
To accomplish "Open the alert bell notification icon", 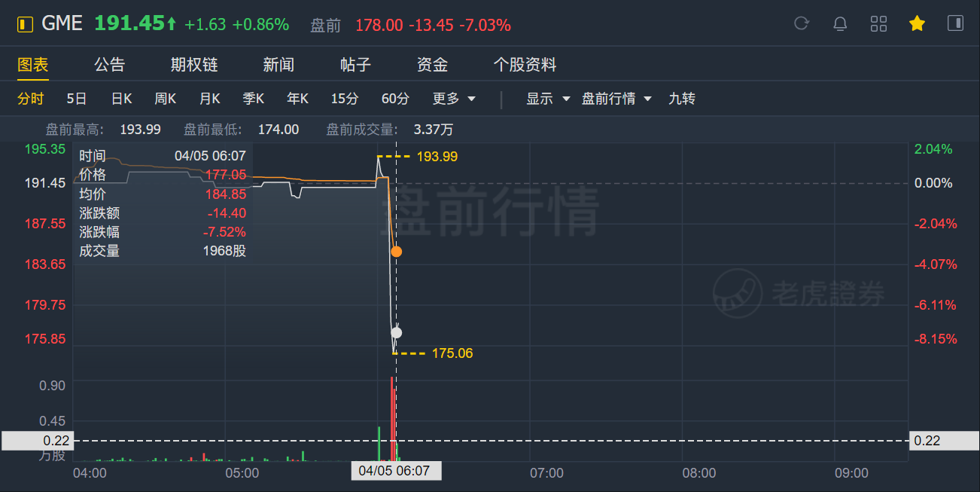I will point(840,24).
